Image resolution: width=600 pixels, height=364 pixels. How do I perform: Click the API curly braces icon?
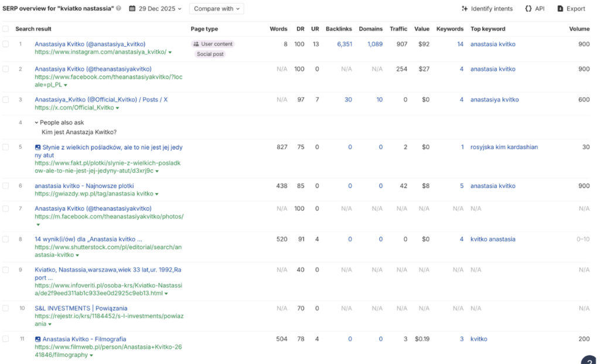(529, 9)
